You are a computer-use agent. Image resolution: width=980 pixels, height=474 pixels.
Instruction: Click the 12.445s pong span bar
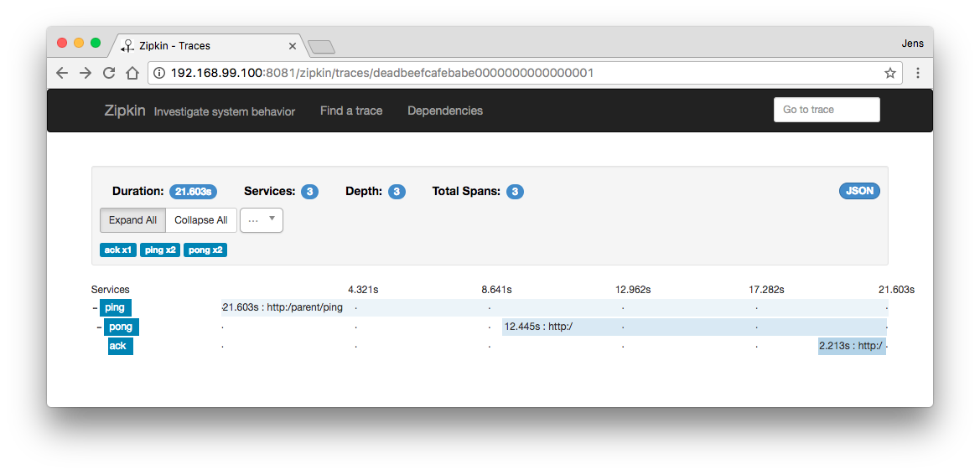[694, 327]
